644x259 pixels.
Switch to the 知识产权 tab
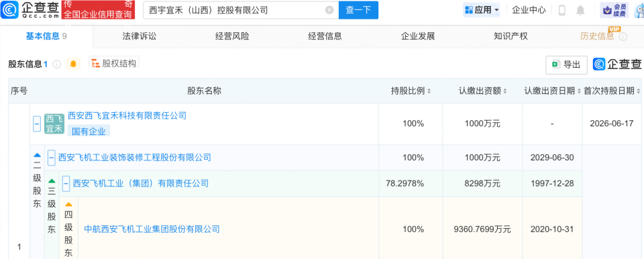click(x=511, y=36)
